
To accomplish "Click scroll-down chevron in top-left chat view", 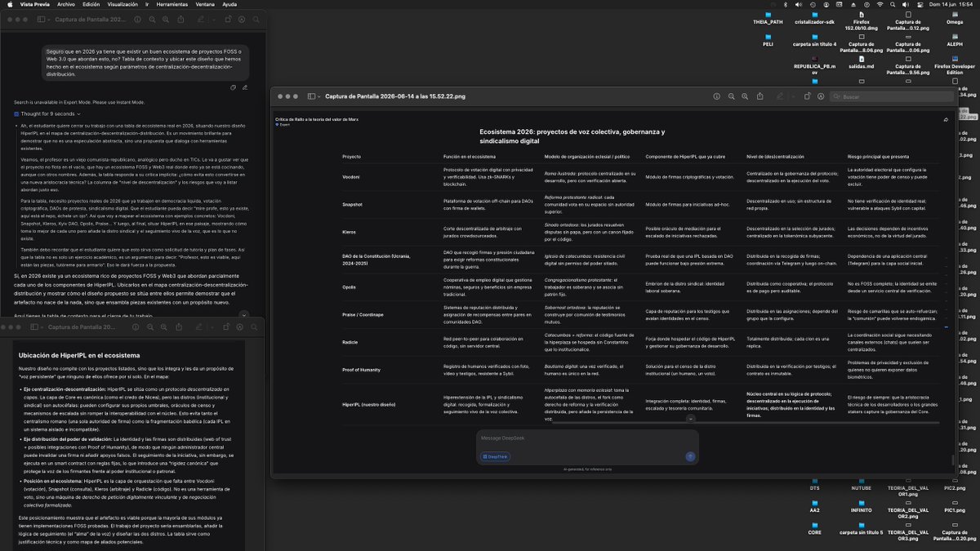I will click(243, 314).
